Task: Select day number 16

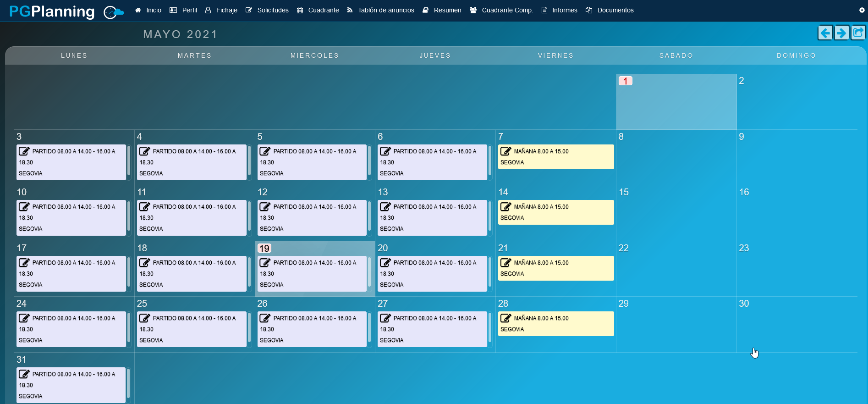Action: [744, 192]
